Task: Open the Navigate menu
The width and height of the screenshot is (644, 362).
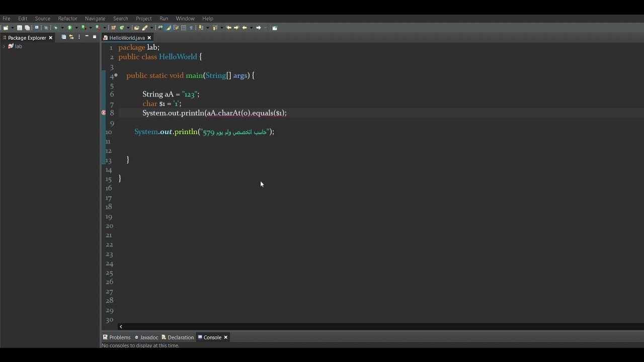Action: coord(95,19)
